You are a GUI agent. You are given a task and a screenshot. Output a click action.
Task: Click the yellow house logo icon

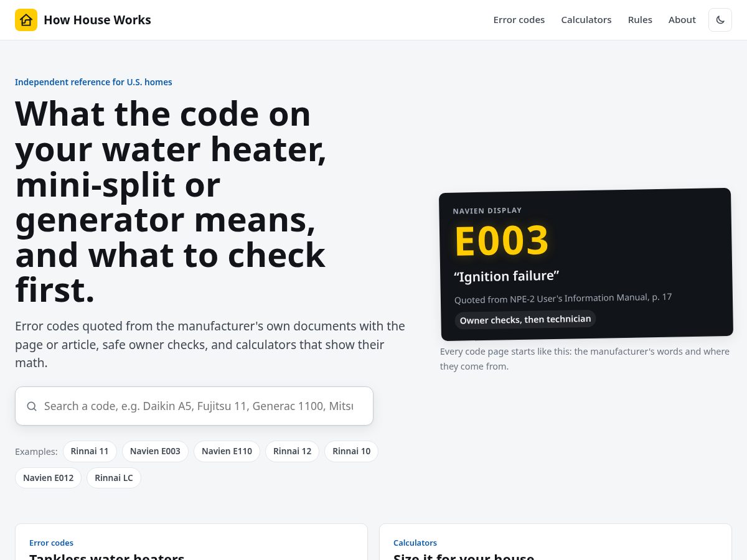pos(26,20)
